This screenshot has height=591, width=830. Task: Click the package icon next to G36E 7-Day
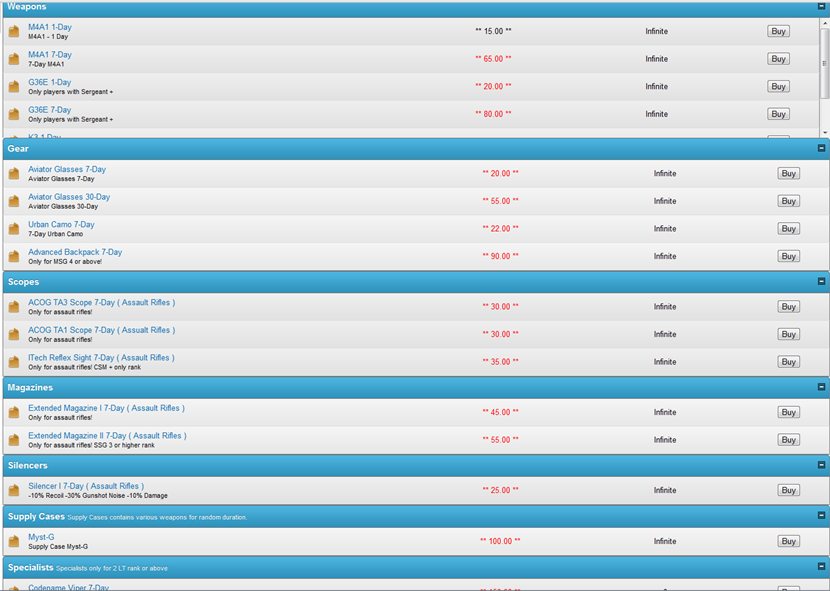[x=14, y=115]
